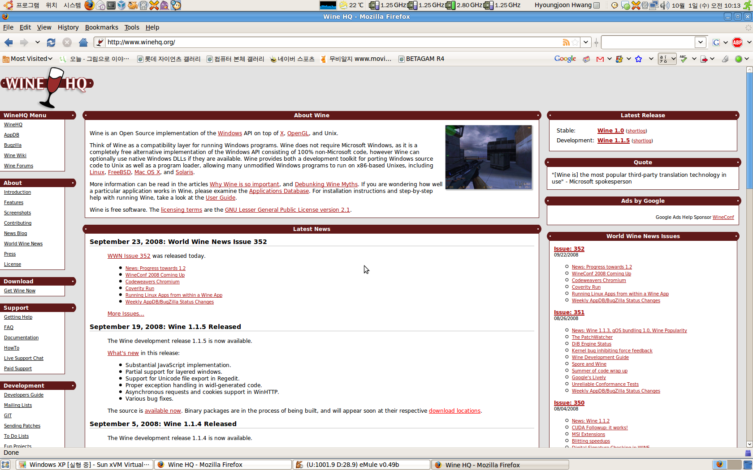Click the vertical page scrollbar
Viewport: 753px width, 470px height.
749,257
